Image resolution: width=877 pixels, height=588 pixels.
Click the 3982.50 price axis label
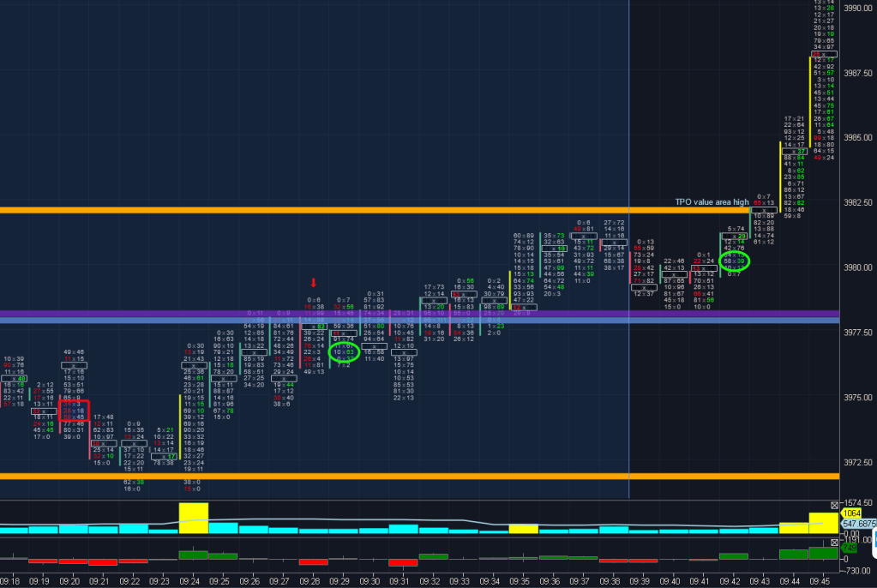point(858,203)
